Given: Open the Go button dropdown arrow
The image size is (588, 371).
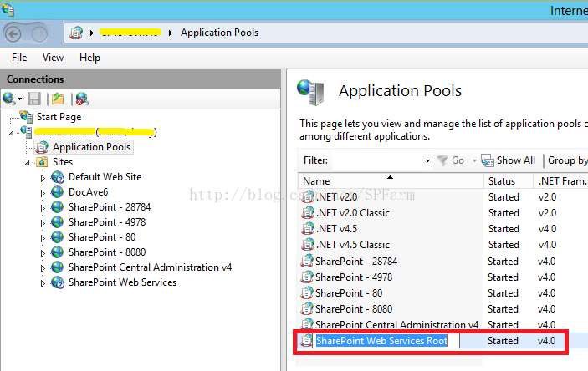Looking at the screenshot, I should 474,160.
